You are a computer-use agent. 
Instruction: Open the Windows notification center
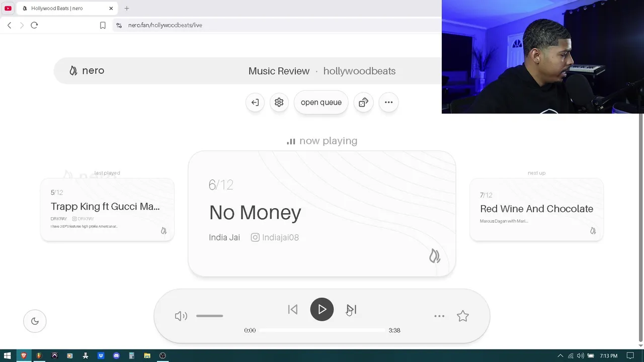coord(630,356)
